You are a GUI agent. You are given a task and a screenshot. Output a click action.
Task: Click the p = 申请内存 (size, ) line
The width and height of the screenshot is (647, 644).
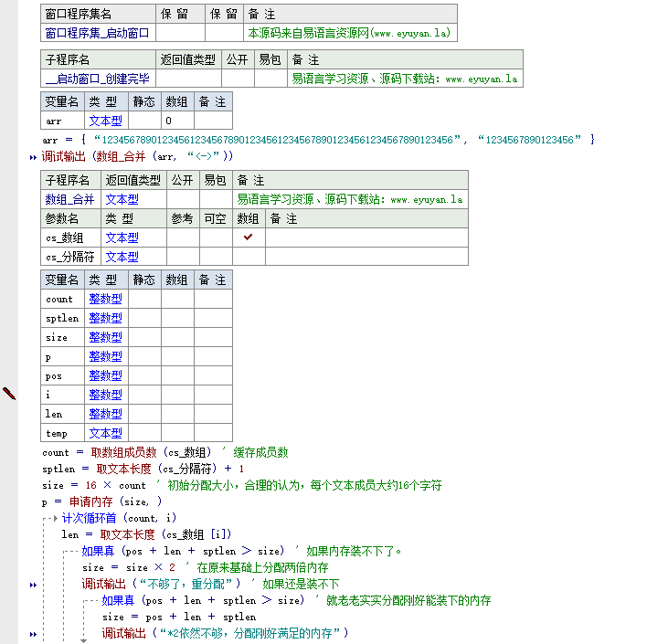[101, 501]
